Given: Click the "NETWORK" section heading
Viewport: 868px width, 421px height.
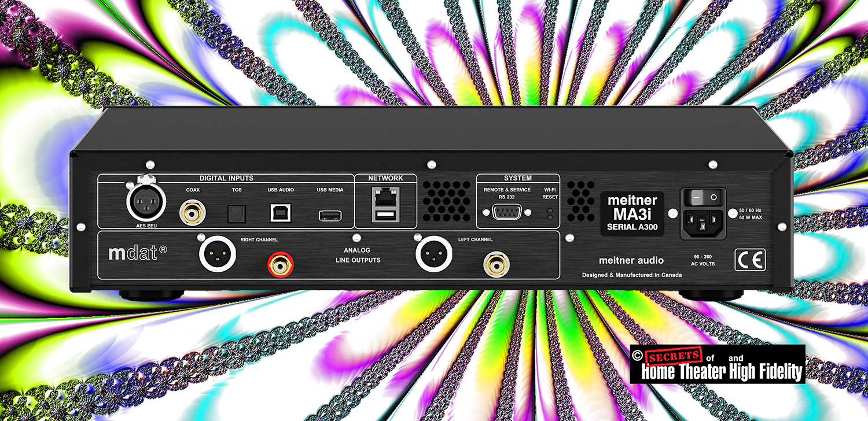Looking at the screenshot, I should click(385, 178).
